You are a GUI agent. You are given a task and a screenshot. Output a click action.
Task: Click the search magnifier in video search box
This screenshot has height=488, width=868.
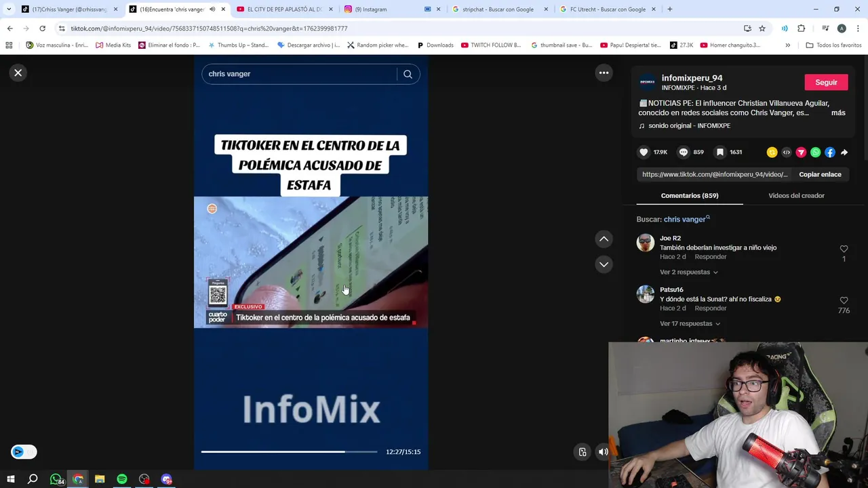408,74
